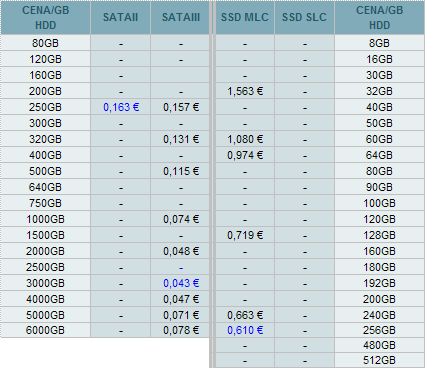Click the 0,115 € price for 500GB

point(181,171)
